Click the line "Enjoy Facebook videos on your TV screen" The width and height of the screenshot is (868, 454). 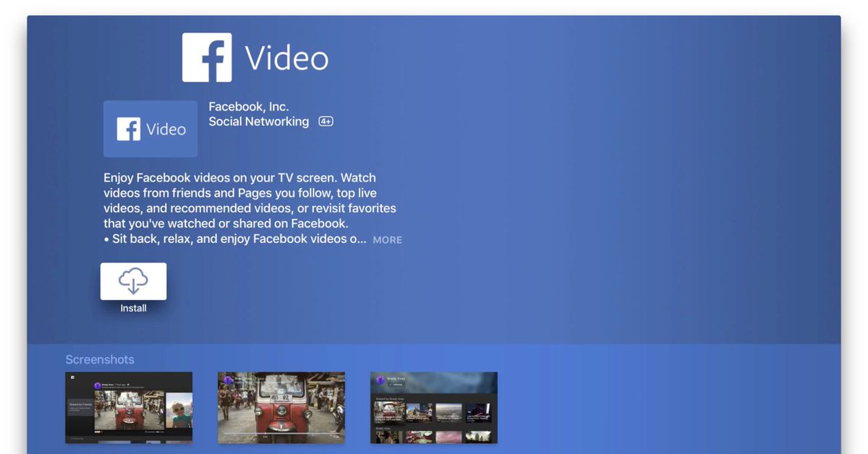click(x=221, y=178)
